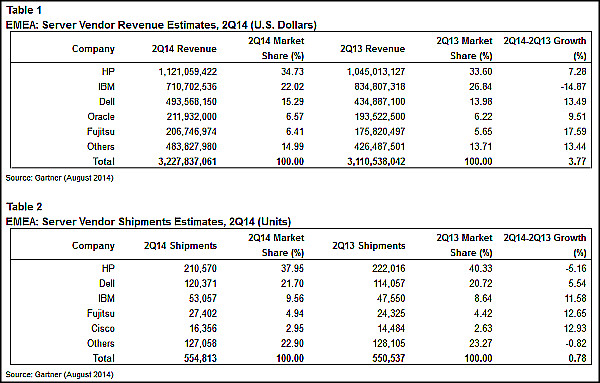Viewport: 600px width, 383px height.
Task: Select HP 2Q13 shipments 222,016
Action: pyautogui.click(x=389, y=268)
